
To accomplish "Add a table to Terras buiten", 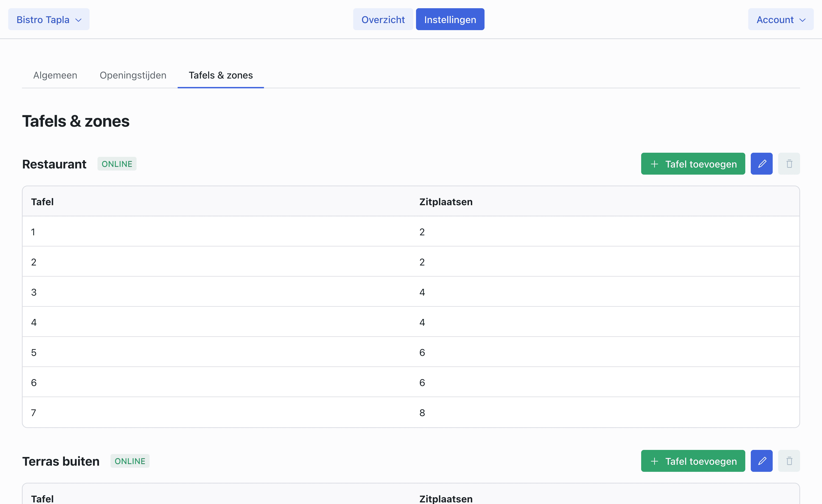I will click(693, 461).
